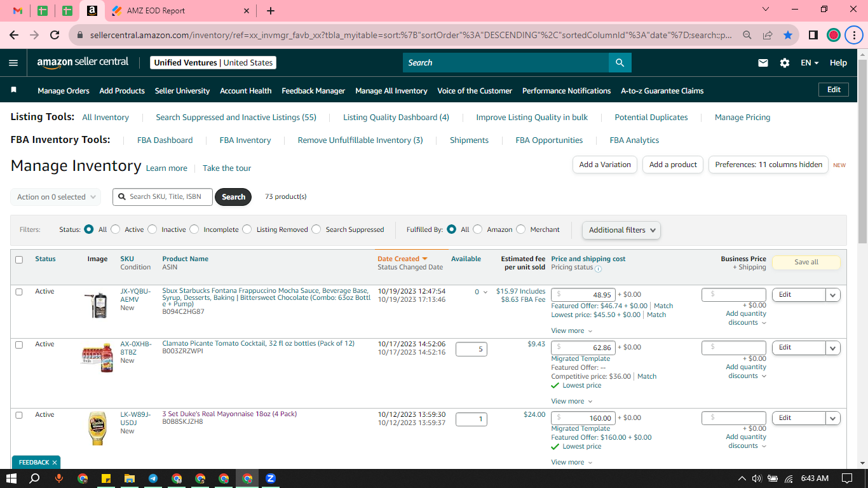Expand View more under Starbucks pricing

[571, 330]
